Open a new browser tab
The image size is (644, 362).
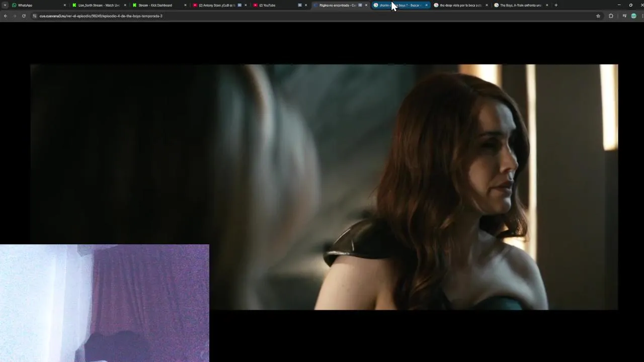(556, 5)
